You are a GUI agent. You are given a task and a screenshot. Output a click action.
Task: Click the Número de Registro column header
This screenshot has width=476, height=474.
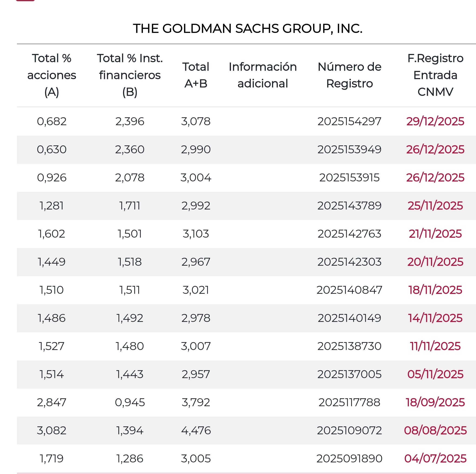(x=349, y=75)
